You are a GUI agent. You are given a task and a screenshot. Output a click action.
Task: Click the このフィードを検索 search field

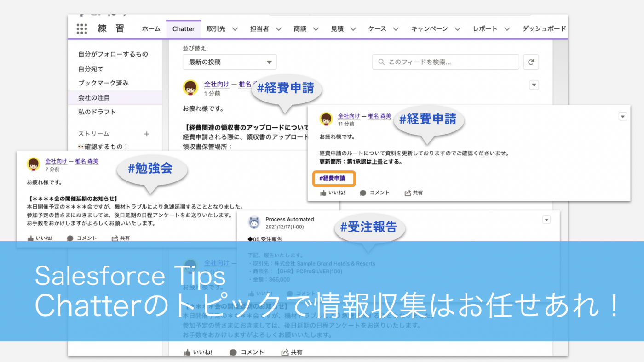446,62
